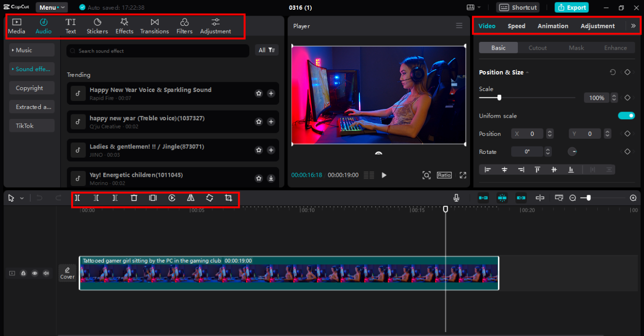Screen dimensions: 644x336
Task: Click the player zoom-to-fit scan icon
Action: click(x=427, y=175)
